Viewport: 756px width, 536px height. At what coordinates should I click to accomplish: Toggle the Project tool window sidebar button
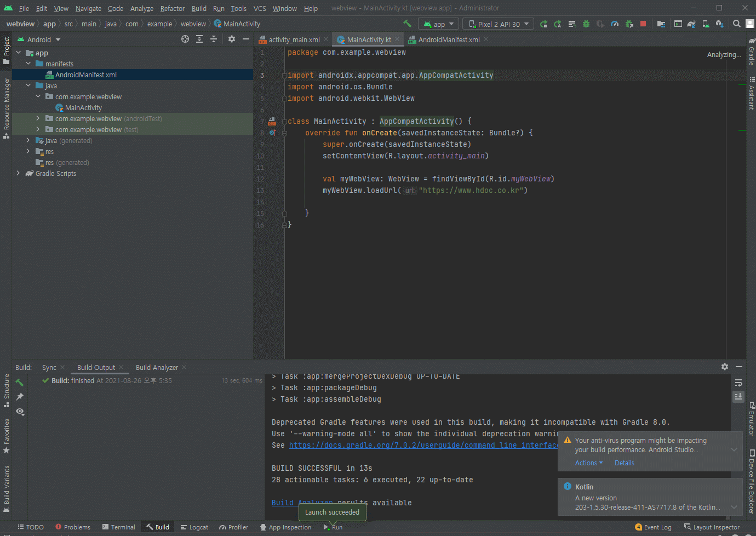tap(6, 50)
